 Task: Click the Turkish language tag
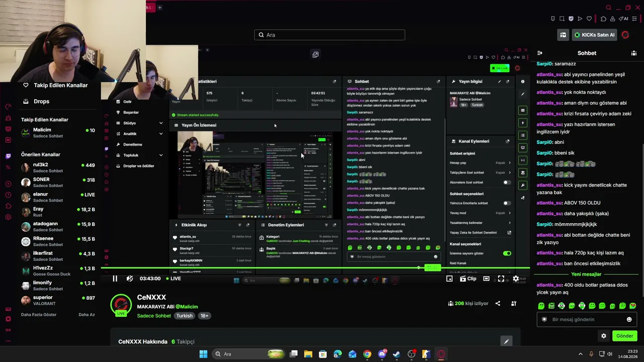click(184, 316)
